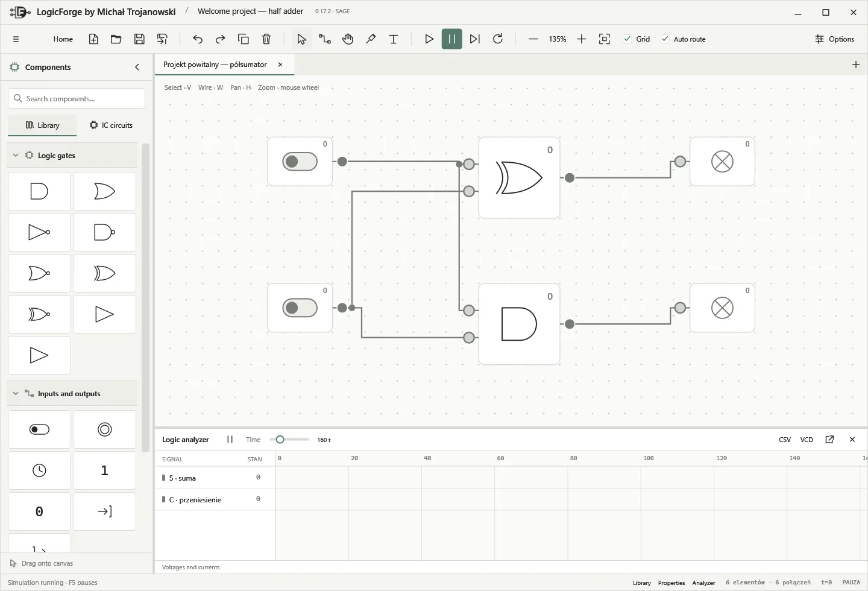Image resolution: width=868 pixels, height=591 pixels.
Task: Switch to the Pan hand tool
Action: [x=348, y=39]
